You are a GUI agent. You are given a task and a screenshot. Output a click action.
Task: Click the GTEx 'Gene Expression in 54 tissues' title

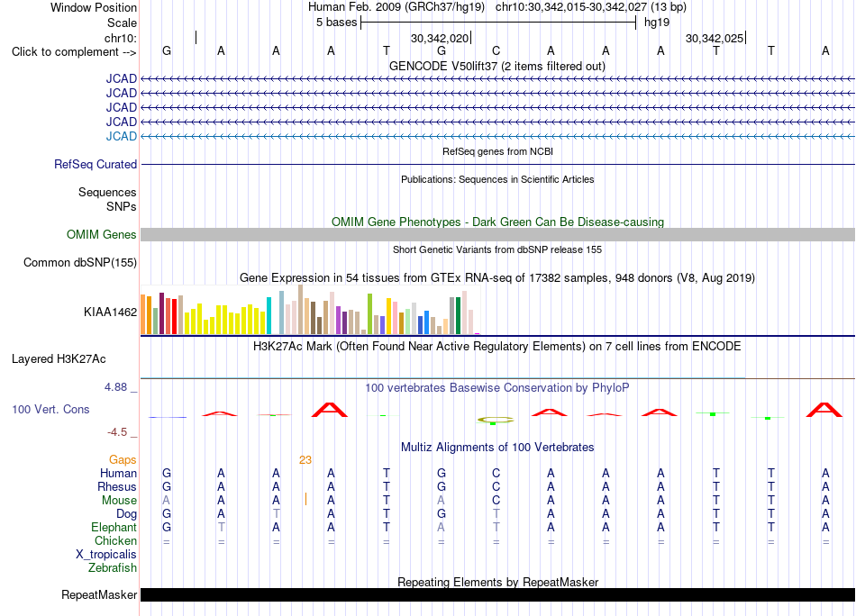tap(497, 278)
